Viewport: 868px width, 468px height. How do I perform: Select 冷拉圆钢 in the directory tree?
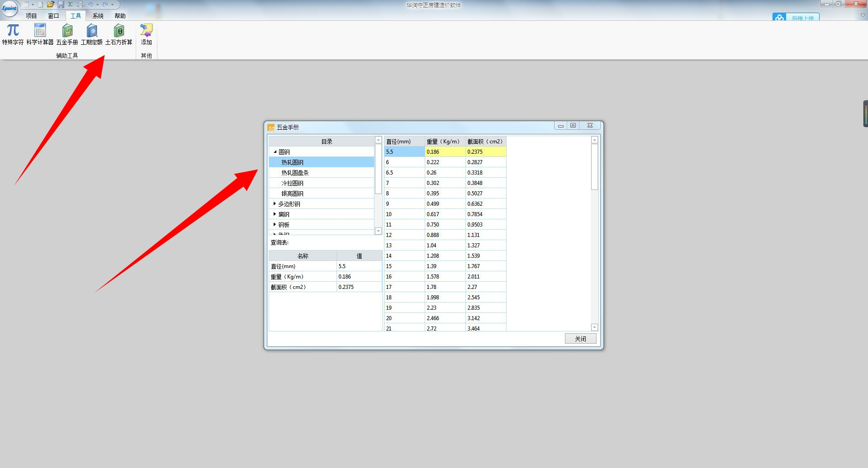292,183
